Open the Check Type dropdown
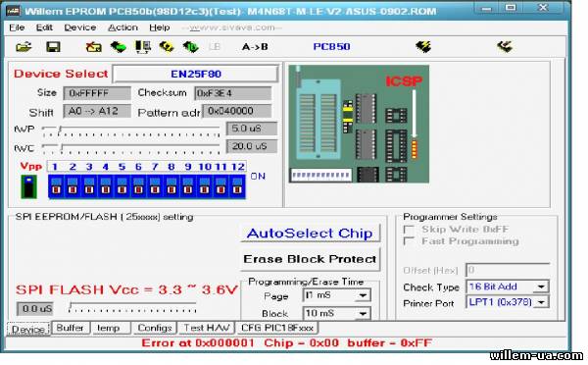 tap(541, 287)
